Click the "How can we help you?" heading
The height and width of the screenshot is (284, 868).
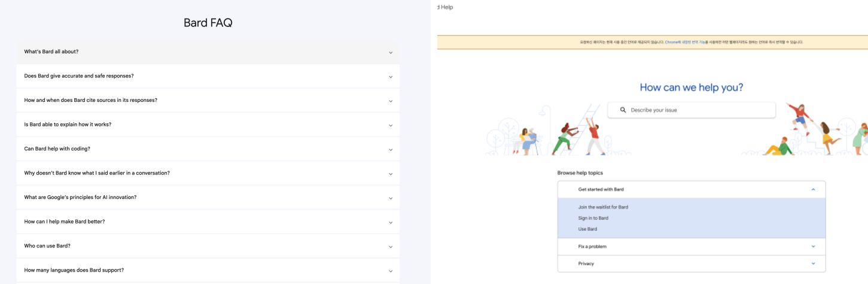[692, 87]
